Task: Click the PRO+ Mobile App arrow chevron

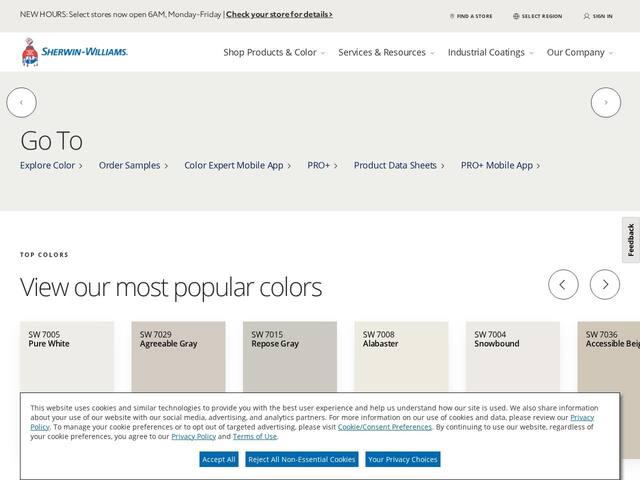Action: coord(538,166)
